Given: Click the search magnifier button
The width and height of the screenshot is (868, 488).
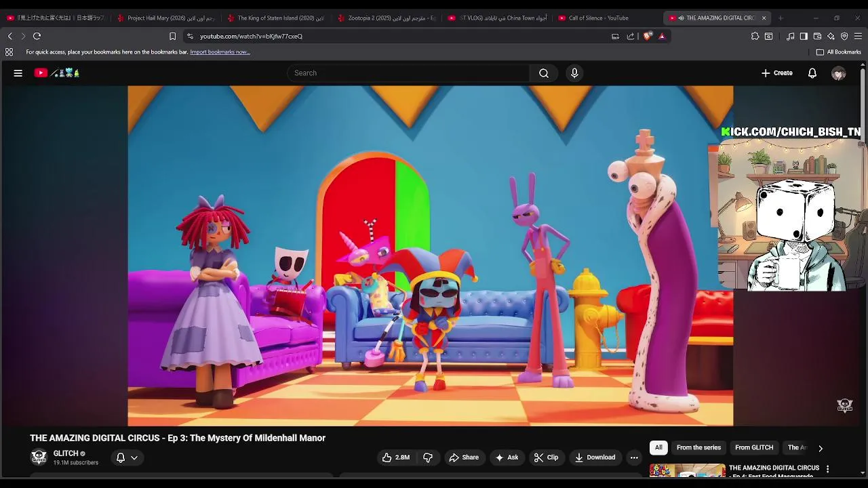Looking at the screenshot, I should 544,73.
